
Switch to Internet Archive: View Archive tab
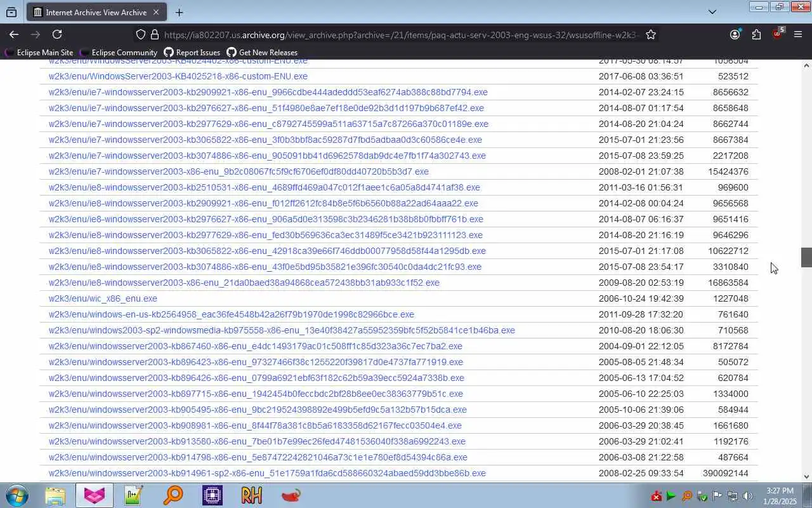(96, 12)
